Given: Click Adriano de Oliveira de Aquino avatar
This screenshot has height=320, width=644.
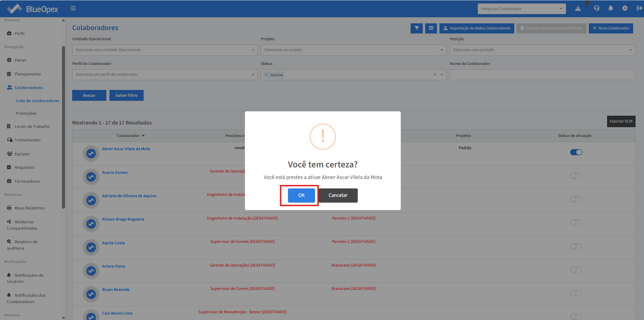Looking at the screenshot, I should (91, 200).
